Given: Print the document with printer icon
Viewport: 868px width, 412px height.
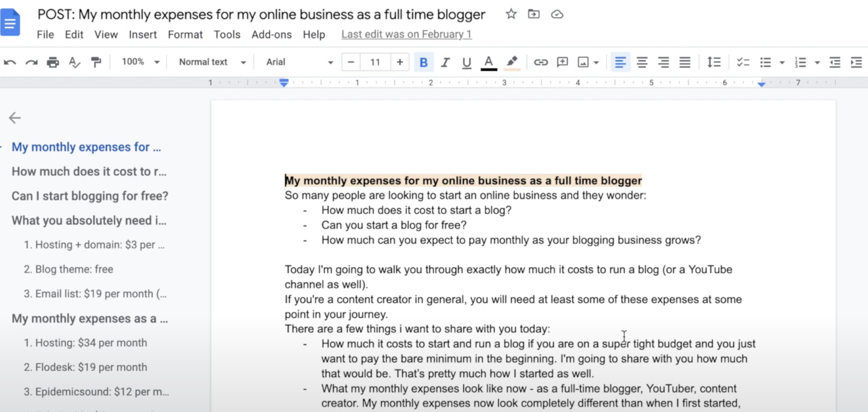Looking at the screenshot, I should [53, 62].
